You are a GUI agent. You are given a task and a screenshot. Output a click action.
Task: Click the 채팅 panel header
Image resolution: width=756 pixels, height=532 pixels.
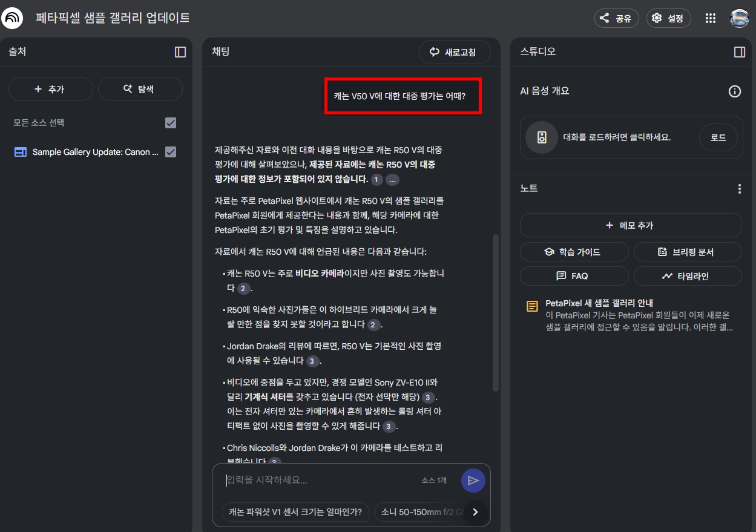pos(221,52)
